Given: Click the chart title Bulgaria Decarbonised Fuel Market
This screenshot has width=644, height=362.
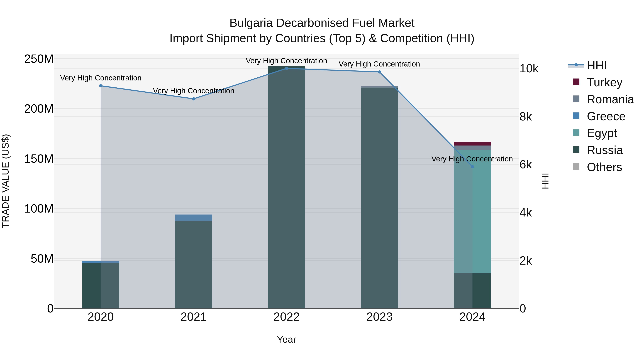Looking at the screenshot, I should tap(322, 23).
